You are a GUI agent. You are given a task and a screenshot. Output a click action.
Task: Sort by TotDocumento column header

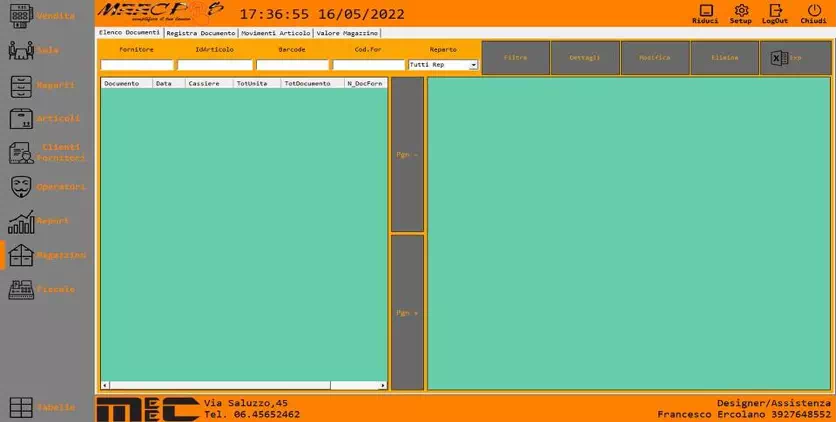[x=313, y=84]
